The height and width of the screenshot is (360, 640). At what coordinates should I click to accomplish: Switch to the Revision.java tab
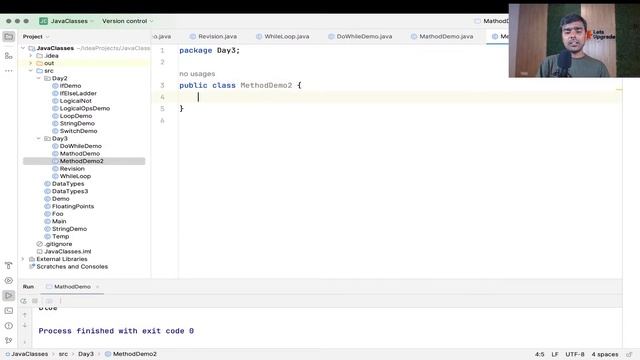213,36
